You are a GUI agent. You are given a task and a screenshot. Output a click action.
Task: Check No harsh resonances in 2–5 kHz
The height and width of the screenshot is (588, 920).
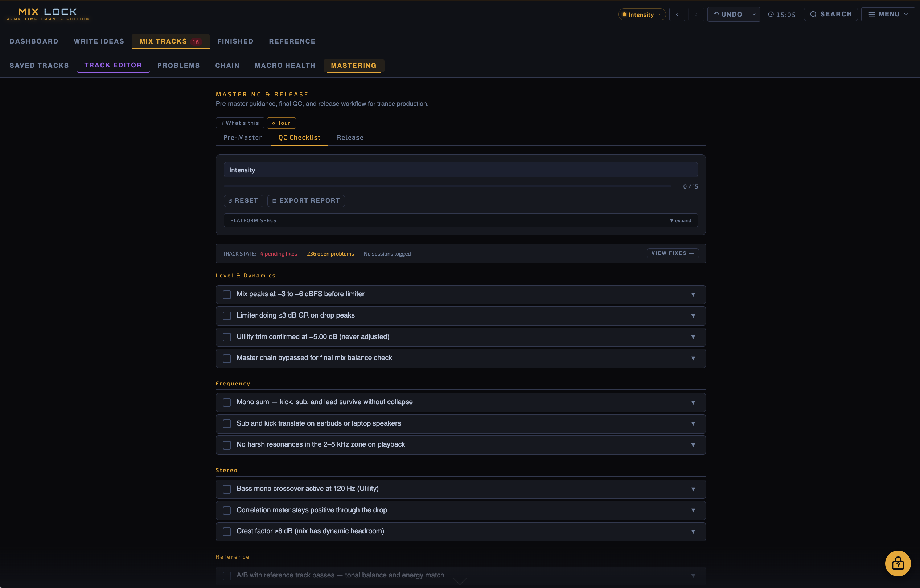[227, 445]
